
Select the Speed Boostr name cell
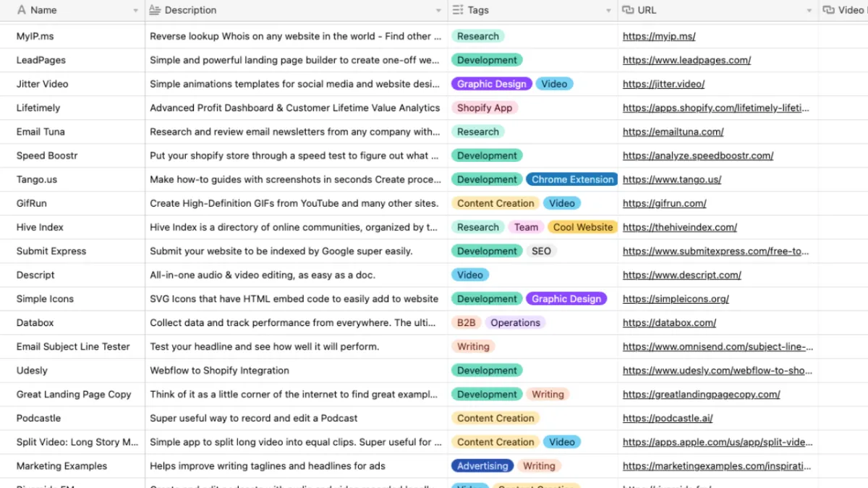point(72,155)
